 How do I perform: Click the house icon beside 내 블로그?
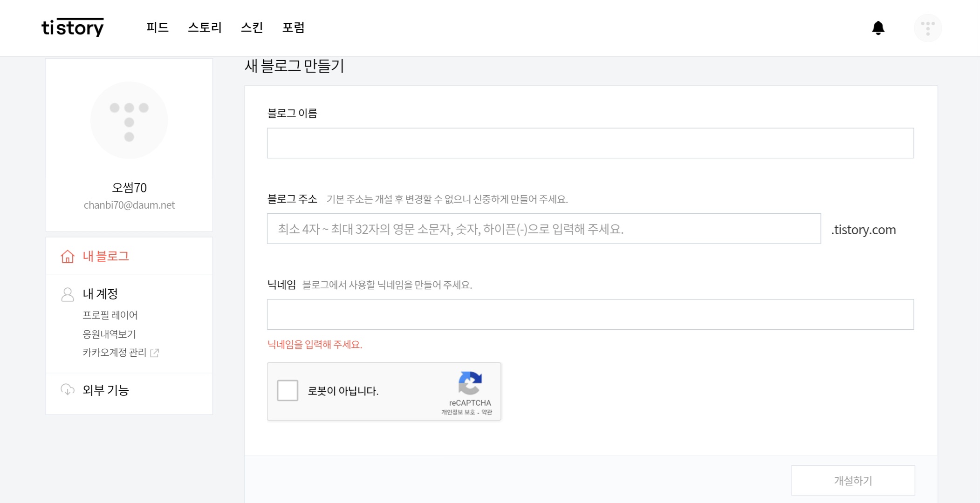pyautogui.click(x=68, y=257)
